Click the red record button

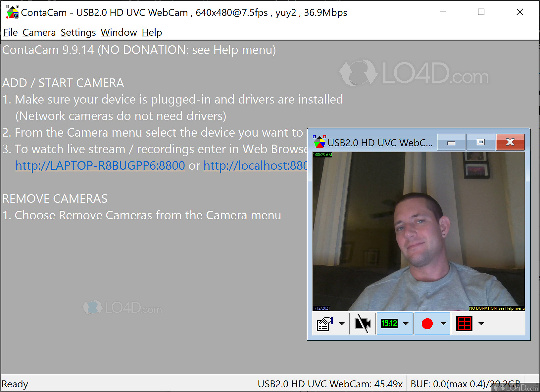427,324
